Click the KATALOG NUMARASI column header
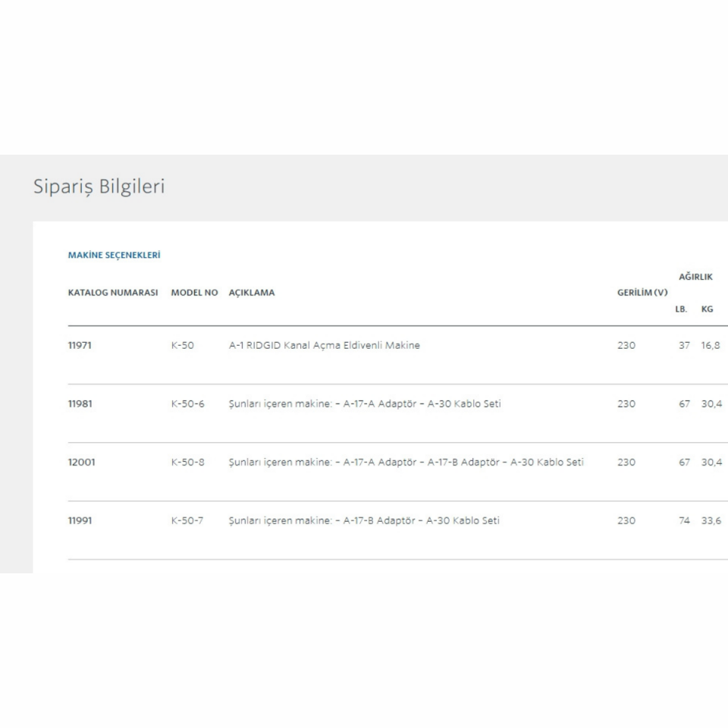 [113, 293]
